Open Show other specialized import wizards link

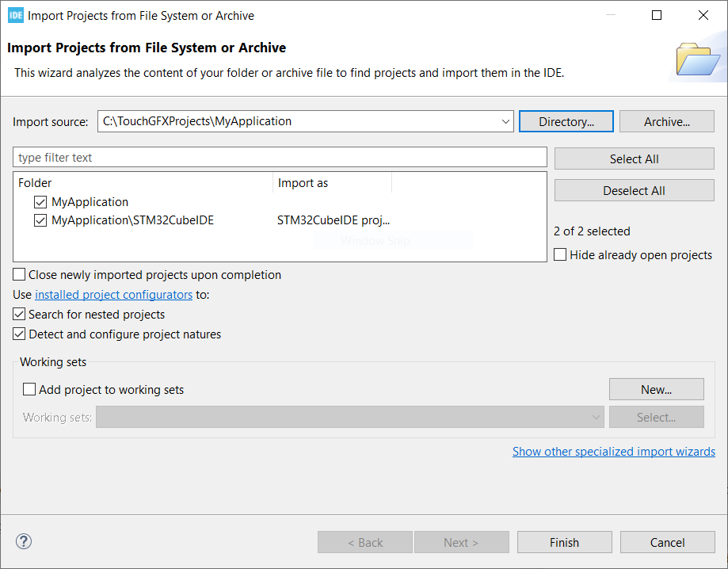click(614, 452)
